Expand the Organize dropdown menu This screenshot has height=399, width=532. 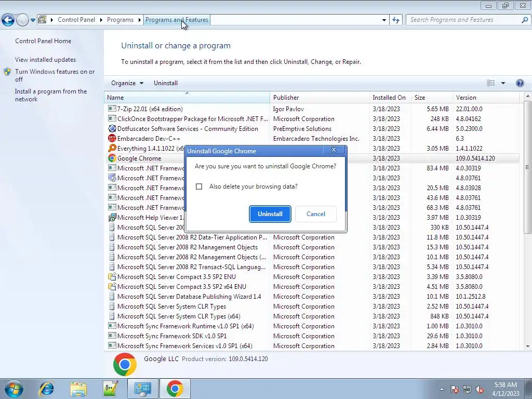point(127,83)
